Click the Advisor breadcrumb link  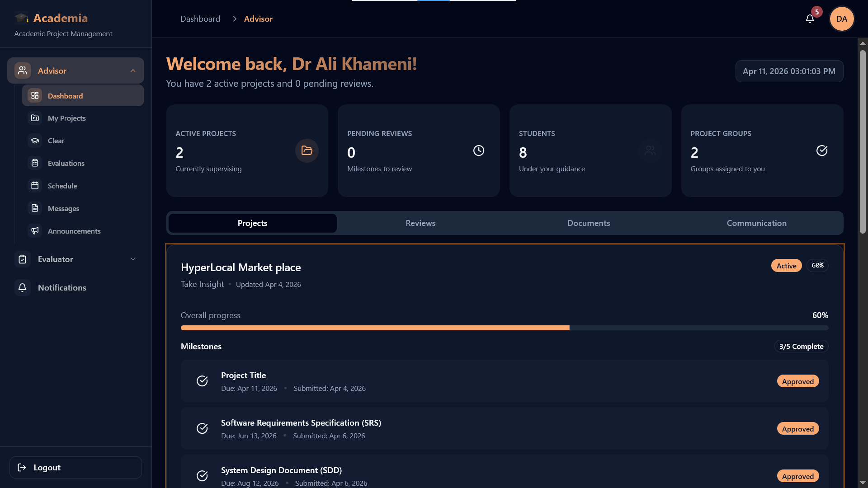click(258, 19)
